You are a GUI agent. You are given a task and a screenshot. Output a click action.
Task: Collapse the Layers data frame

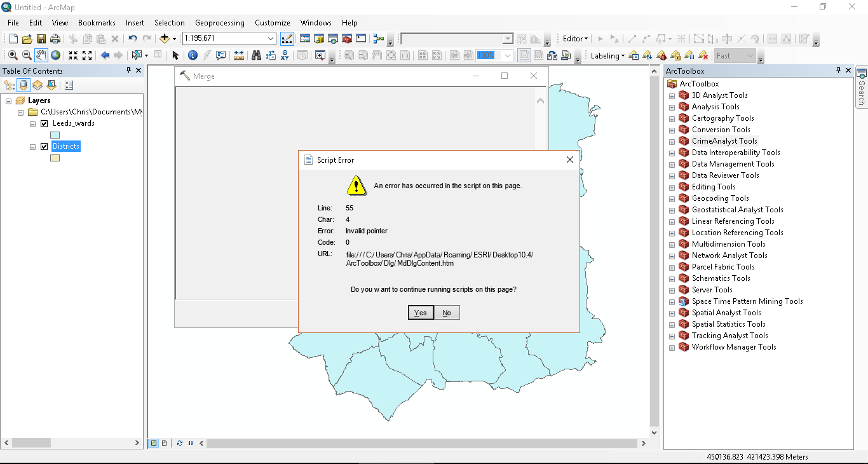(9, 100)
